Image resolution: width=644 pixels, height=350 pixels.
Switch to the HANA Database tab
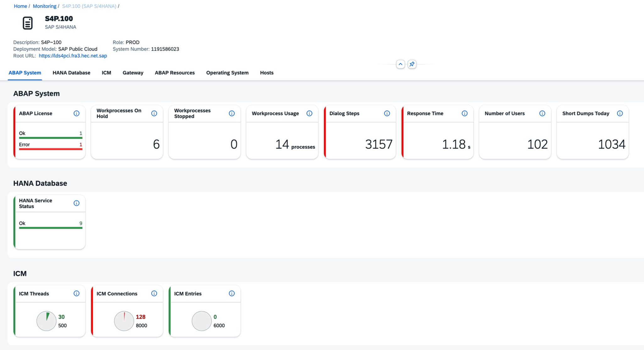pyautogui.click(x=71, y=73)
